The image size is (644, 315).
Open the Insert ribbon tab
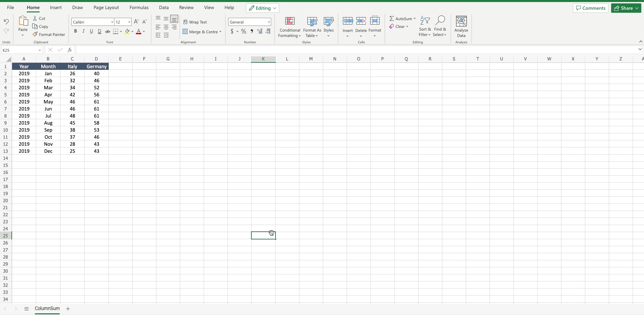tap(56, 7)
